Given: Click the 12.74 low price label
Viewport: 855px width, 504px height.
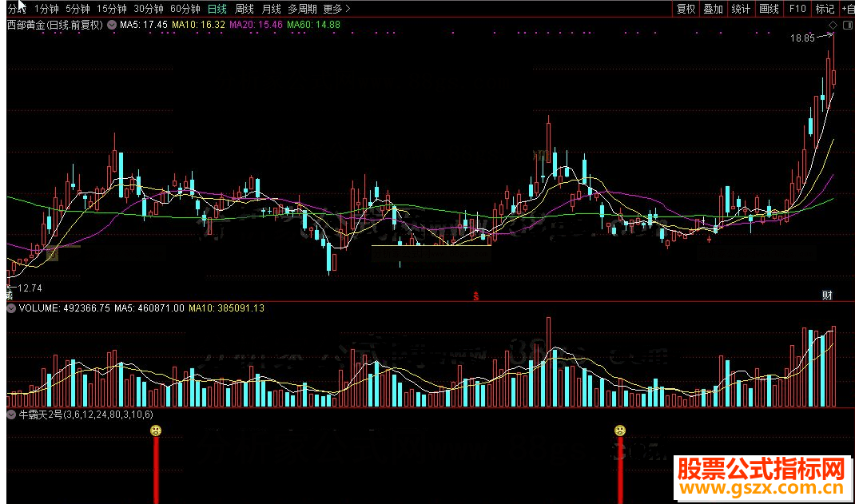Looking at the screenshot, I should point(30,288).
